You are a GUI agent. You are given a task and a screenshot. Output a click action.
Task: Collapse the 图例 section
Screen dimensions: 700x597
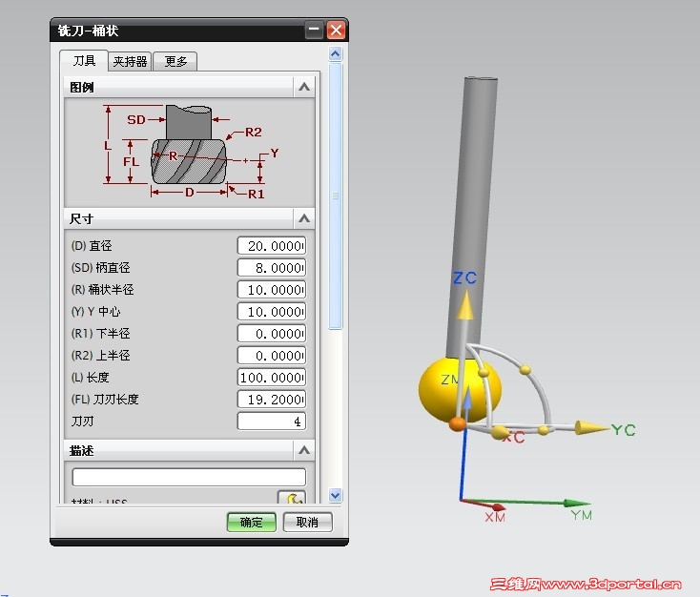point(304,87)
